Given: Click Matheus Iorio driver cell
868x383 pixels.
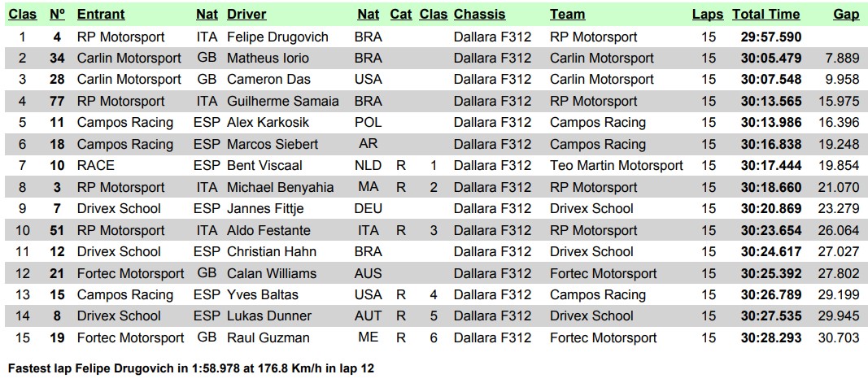Looking at the screenshot, I should coord(268,58).
